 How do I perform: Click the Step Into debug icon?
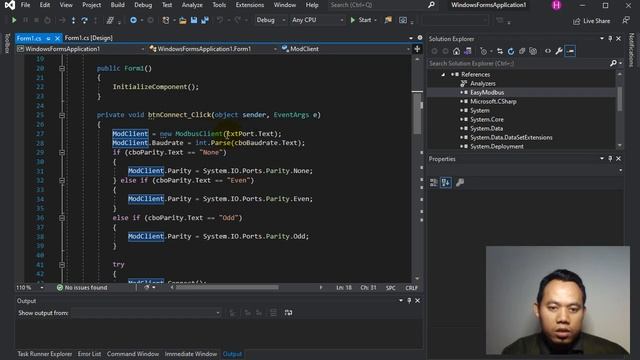[73, 20]
